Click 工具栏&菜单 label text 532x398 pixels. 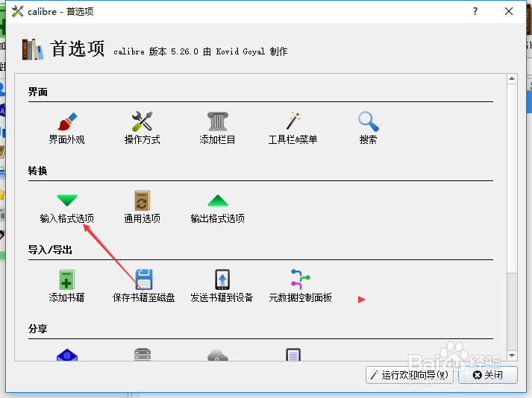[x=292, y=139]
